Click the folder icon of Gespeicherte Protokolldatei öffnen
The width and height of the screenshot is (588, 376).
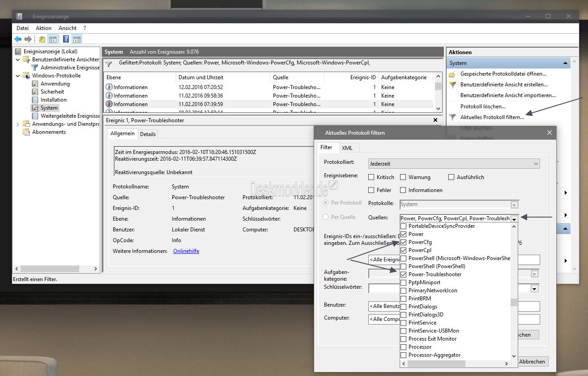pyautogui.click(x=452, y=74)
